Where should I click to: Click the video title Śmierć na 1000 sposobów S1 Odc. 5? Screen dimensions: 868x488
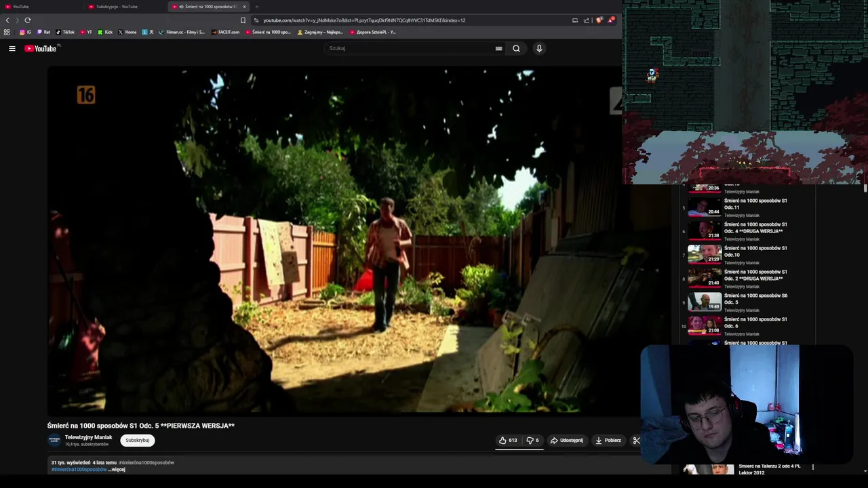[x=141, y=426]
